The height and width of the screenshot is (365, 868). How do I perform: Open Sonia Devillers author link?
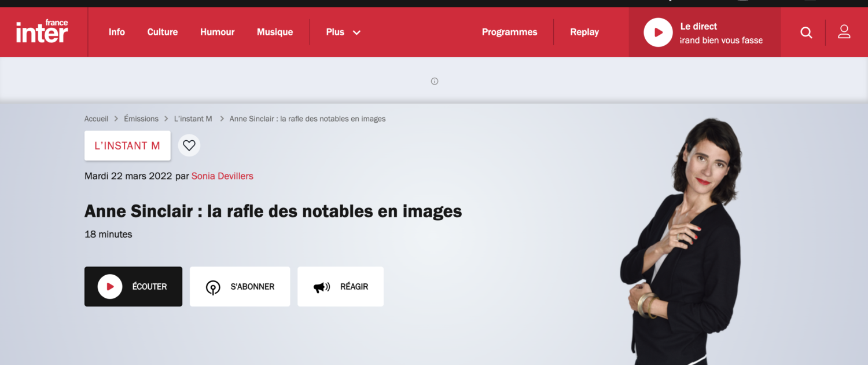[x=222, y=176]
